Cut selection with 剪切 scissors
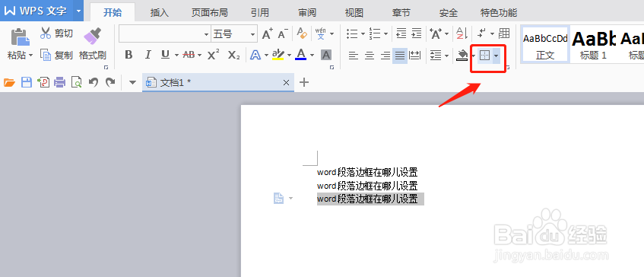Screen dimensions: 644x277 (57, 33)
